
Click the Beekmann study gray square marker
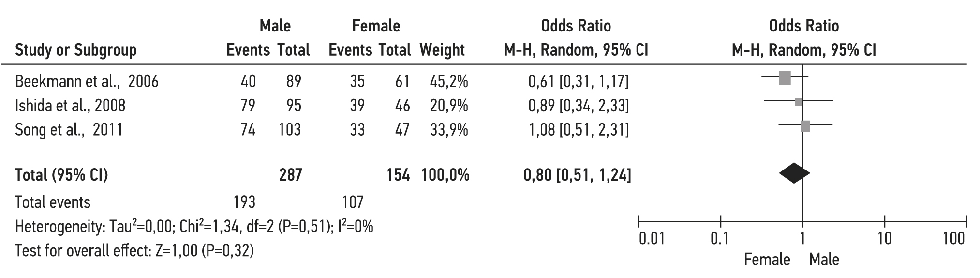(785, 77)
